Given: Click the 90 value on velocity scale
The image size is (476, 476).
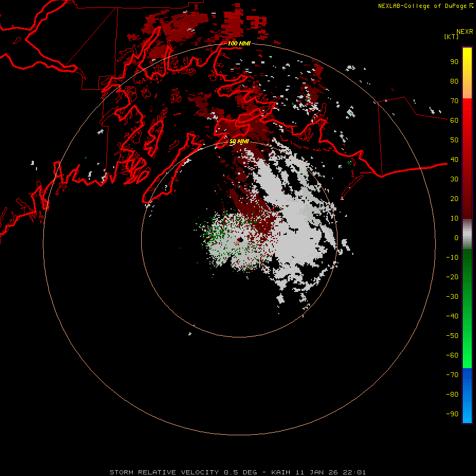Looking at the screenshot, I should (454, 62).
